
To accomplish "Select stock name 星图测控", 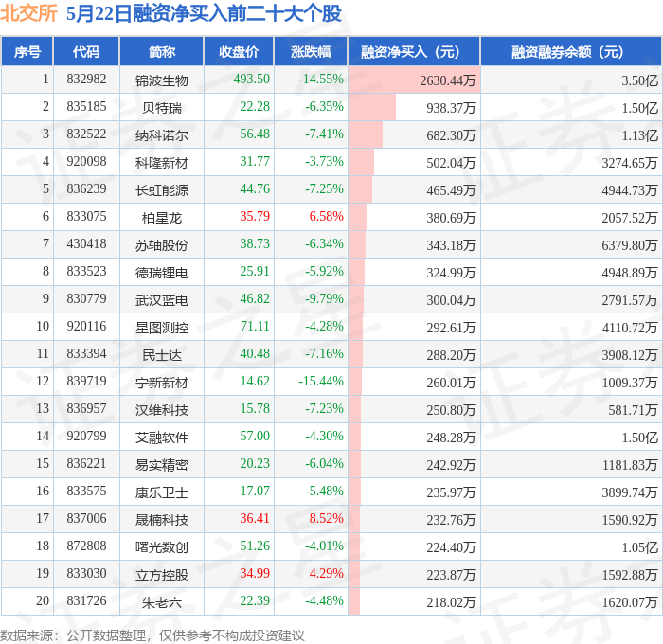I will pos(162,328).
